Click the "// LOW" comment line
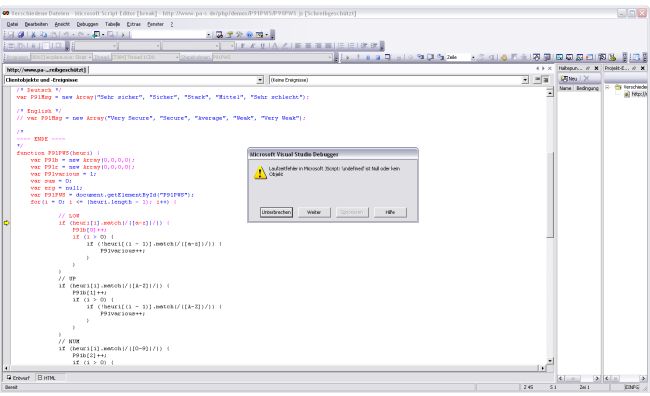 click(x=68, y=216)
